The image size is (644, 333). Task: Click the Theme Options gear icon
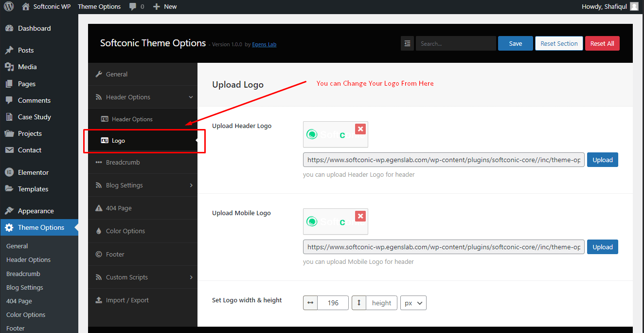pyautogui.click(x=9, y=227)
